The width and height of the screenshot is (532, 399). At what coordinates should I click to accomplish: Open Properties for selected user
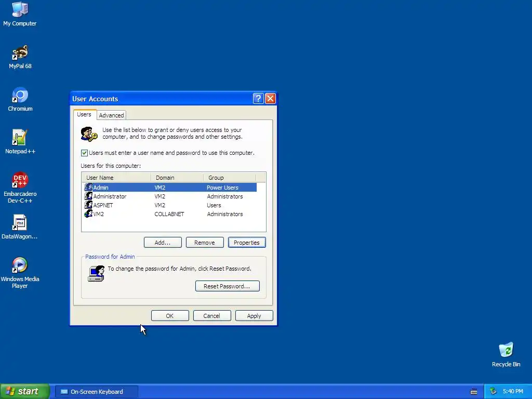click(x=247, y=242)
